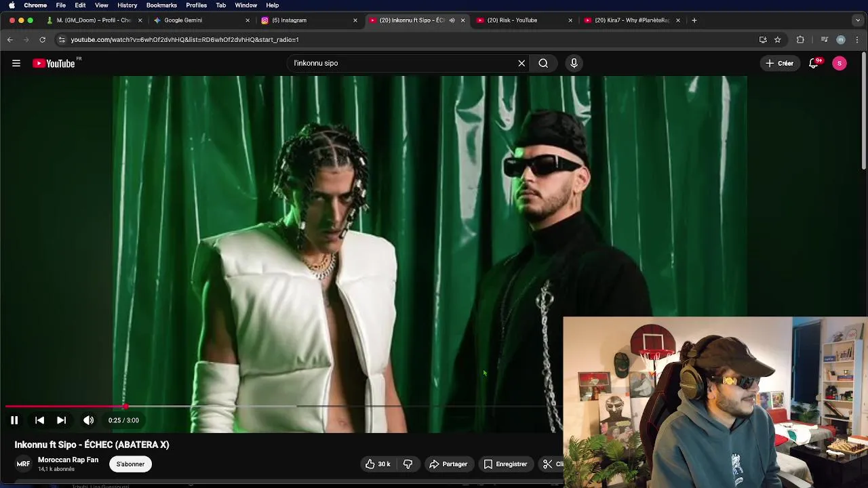Like the video with 30 k likes
The image size is (868, 488).
(378, 464)
